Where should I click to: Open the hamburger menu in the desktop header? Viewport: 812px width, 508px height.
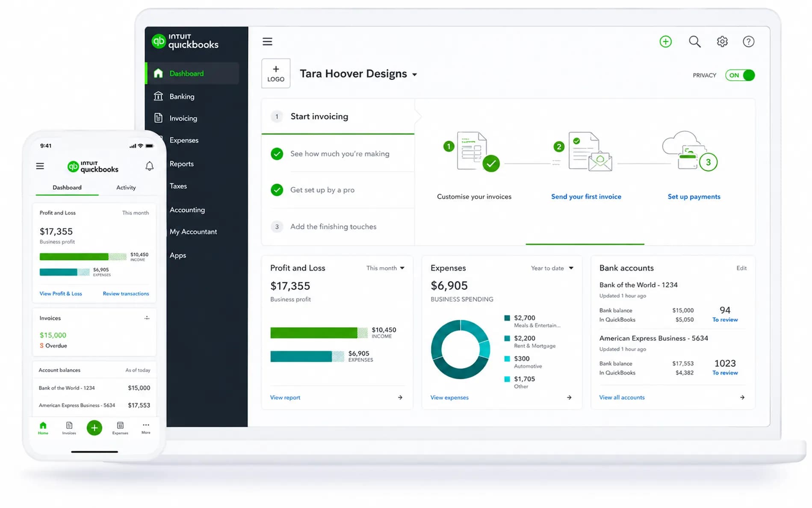[x=267, y=41]
